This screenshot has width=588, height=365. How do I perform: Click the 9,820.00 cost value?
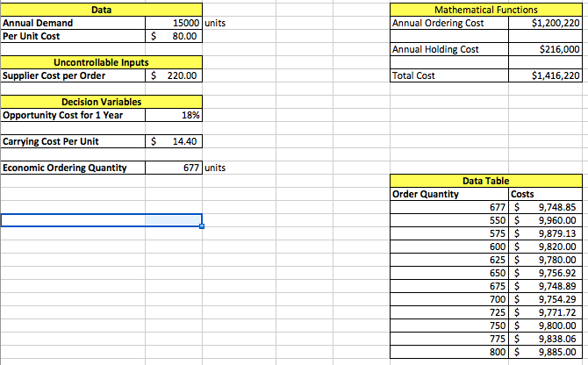(x=545, y=247)
